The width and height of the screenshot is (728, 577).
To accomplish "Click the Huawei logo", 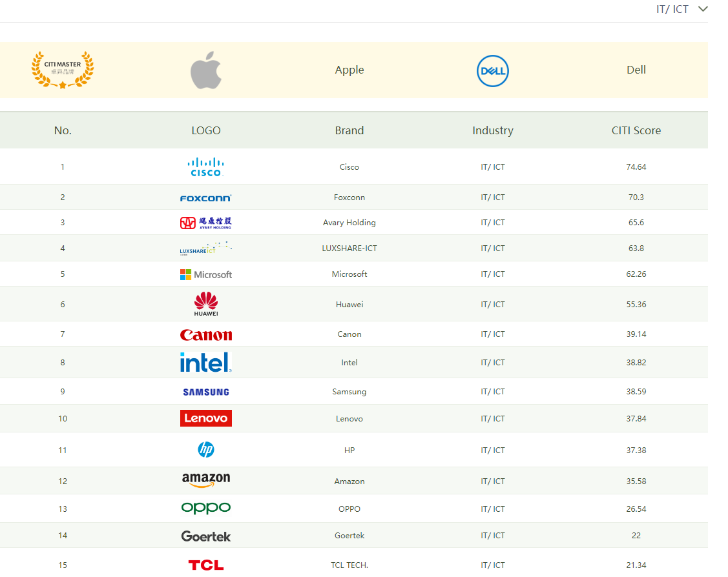I will pos(206,304).
